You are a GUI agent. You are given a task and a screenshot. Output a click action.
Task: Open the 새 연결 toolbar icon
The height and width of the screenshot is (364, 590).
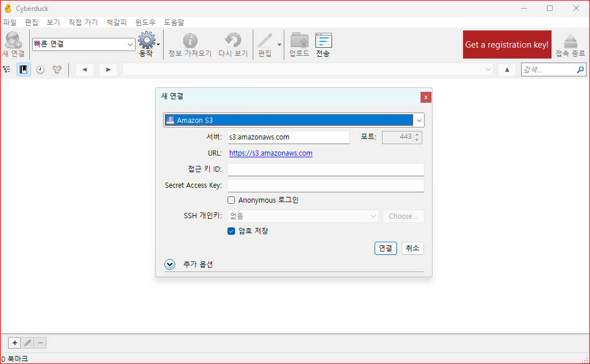[13, 40]
